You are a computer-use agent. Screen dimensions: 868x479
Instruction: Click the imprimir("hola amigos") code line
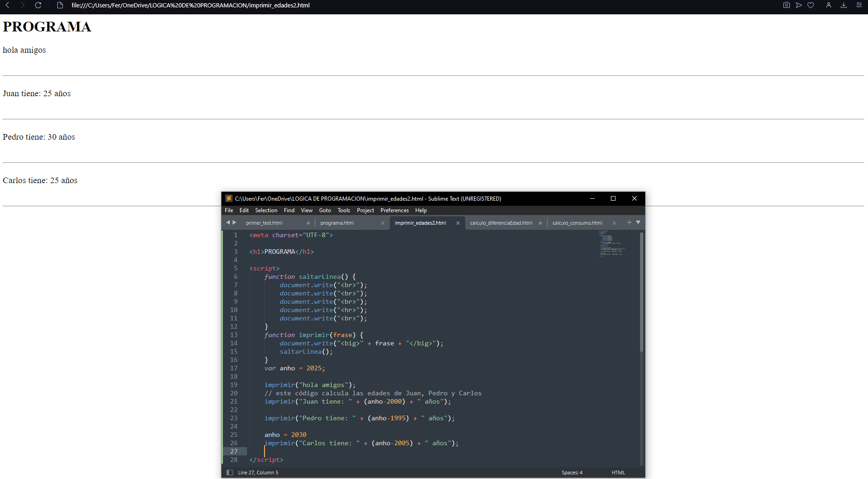click(x=310, y=385)
